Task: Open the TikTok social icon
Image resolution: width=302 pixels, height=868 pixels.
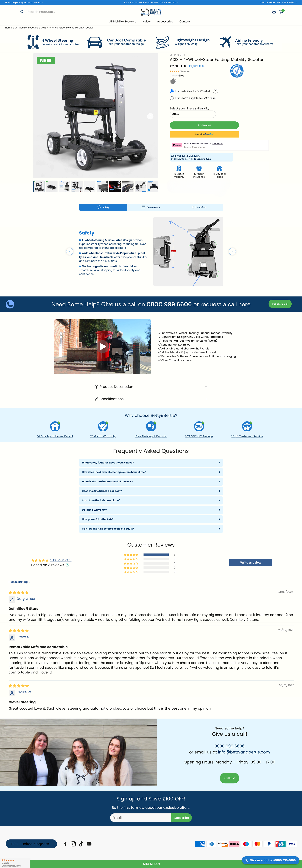Action: coord(81,844)
